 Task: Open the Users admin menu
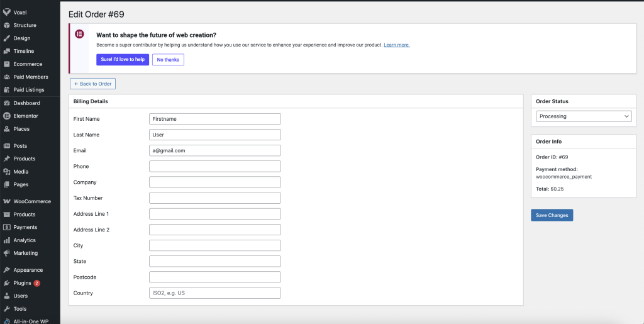(x=20, y=296)
